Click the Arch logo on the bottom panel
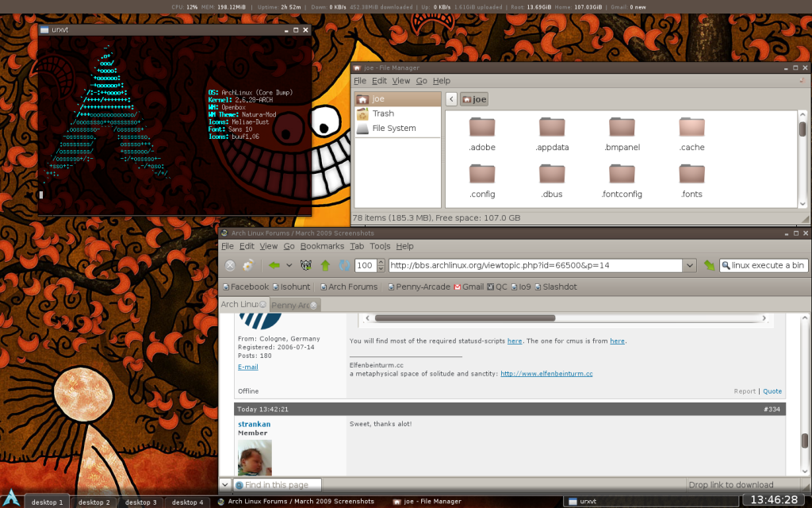This screenshot has width=812, height=508. (x=12, y=498)
